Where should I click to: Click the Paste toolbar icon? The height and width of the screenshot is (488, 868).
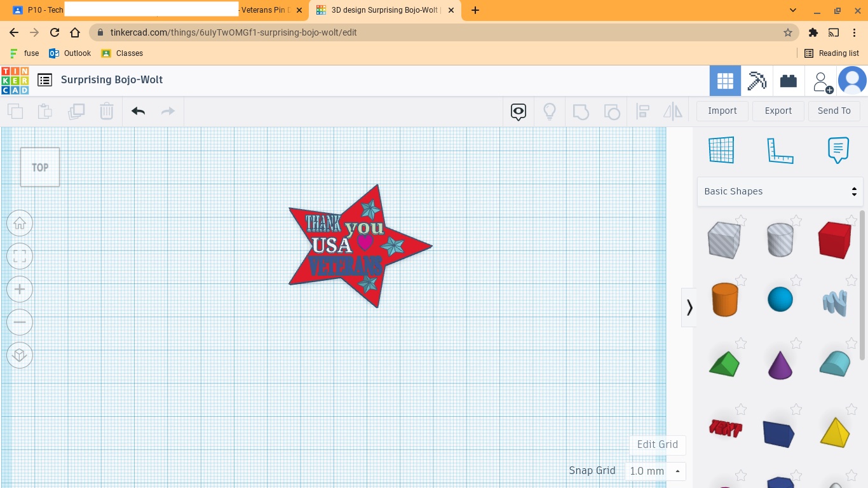click(x=45, y=111)
